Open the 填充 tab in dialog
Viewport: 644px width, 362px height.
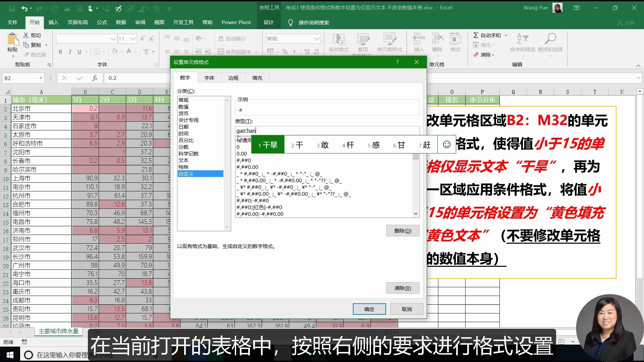(x=257, y=78)
